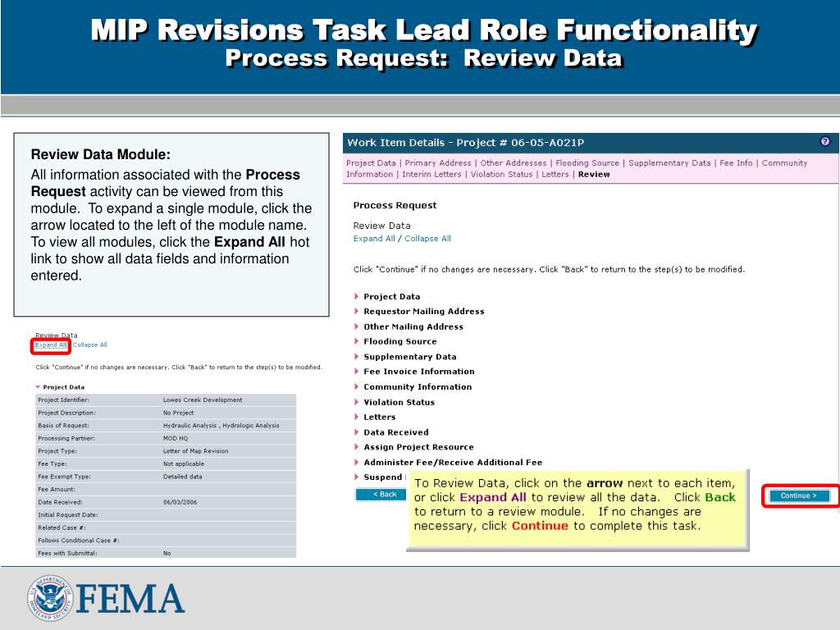Select the Assign Project Resource title
Screen dimensions: 840x630
(x=418, y=447)
